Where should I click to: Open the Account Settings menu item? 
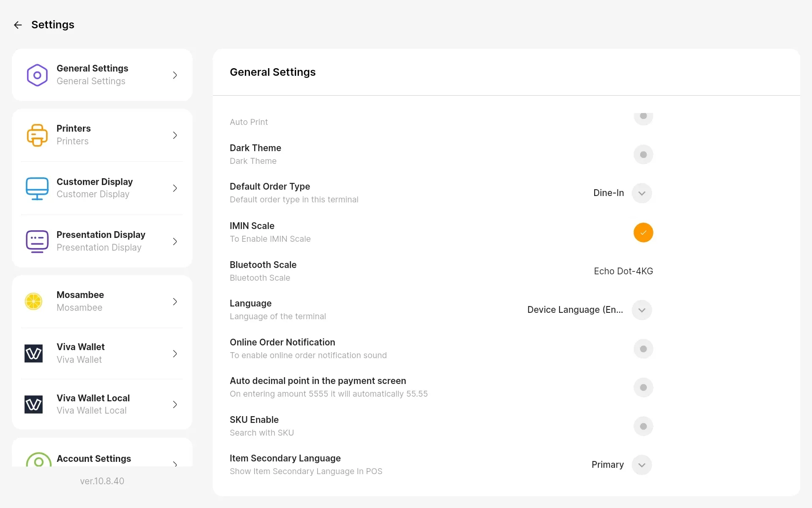click(x=102, y=458)
